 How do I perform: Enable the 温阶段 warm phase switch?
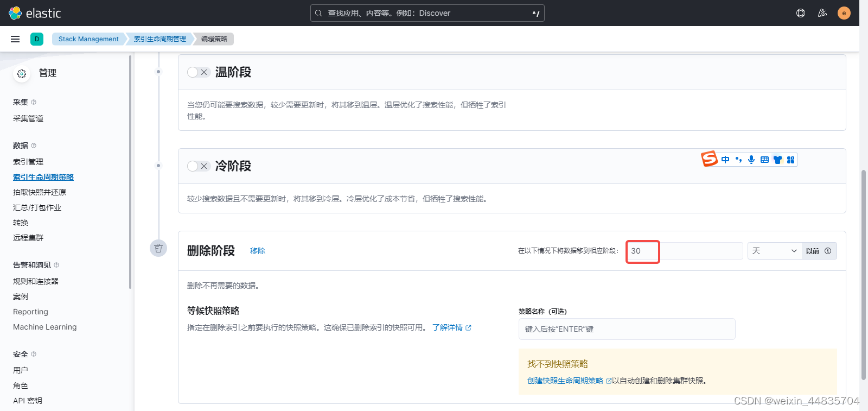click(198, 72)
